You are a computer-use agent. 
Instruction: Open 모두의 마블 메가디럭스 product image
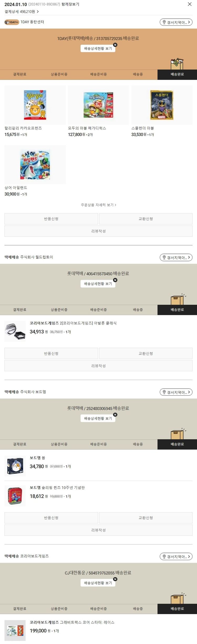click(98, 105)
